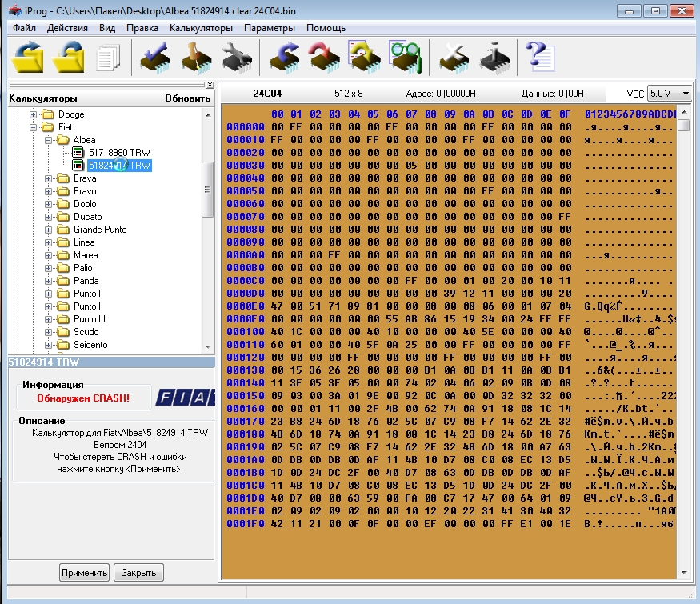700x604 pixels.
Task: Click tree scrollbar down arrow
Action: click(x=208, y=346)
